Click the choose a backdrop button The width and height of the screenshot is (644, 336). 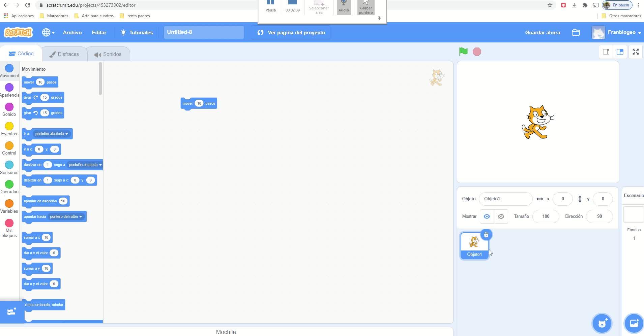click(x=634, y=324)
